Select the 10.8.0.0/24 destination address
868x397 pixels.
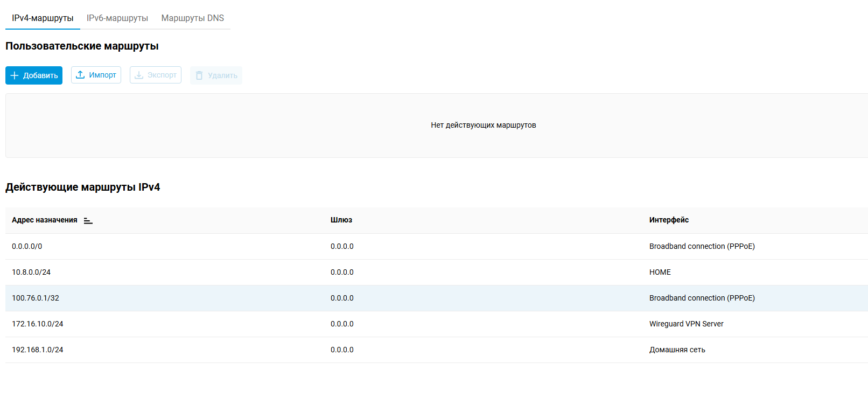[x=31, y=272]
